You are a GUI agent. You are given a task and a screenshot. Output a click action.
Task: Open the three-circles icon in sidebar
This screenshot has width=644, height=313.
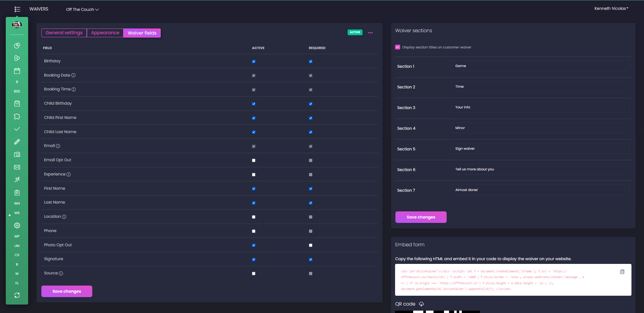pyautogui.click(x=17, y=58)
